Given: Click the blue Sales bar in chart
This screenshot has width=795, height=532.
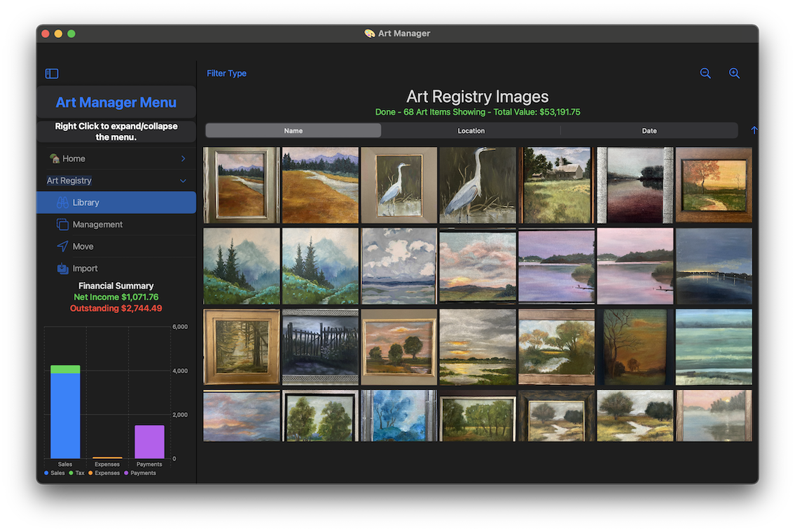Looking at the screenshot, I should [65, 416].
